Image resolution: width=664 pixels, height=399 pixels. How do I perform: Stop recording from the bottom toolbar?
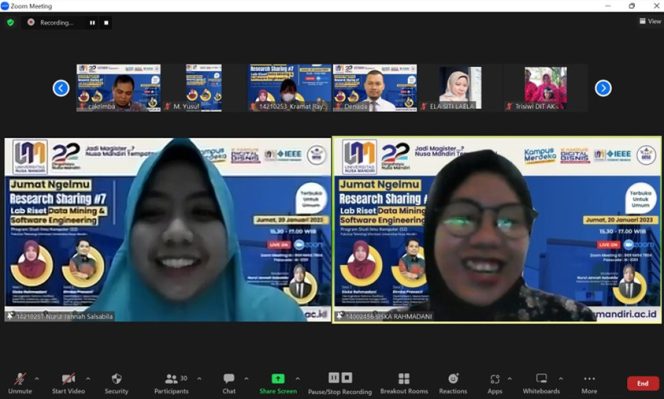pos(347,377)
